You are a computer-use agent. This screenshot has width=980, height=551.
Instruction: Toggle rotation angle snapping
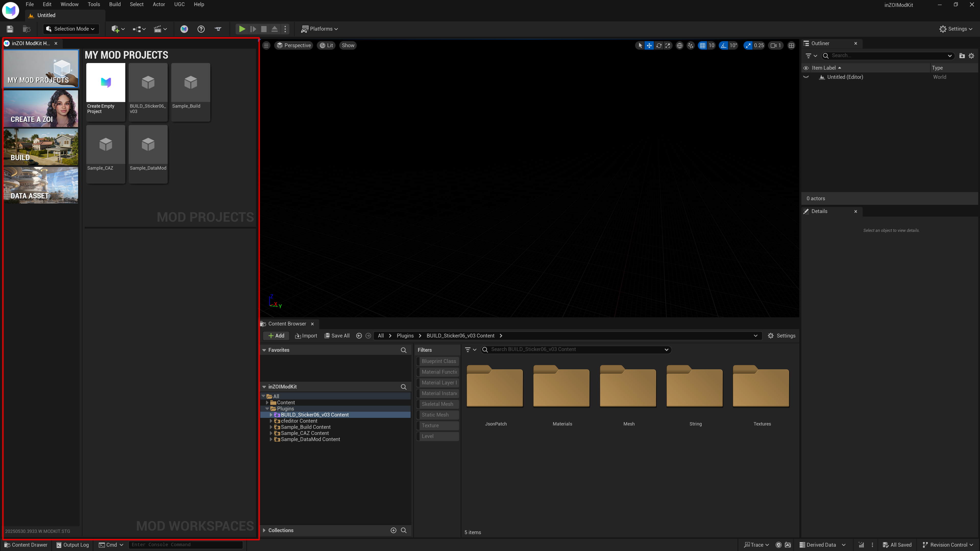(x=724, y=45)
